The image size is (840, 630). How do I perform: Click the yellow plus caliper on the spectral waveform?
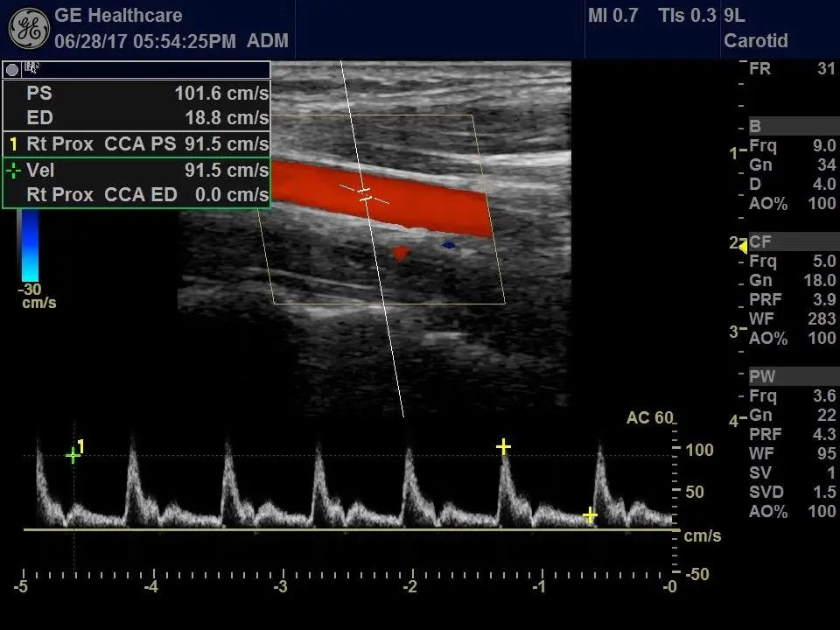(504, 446)
